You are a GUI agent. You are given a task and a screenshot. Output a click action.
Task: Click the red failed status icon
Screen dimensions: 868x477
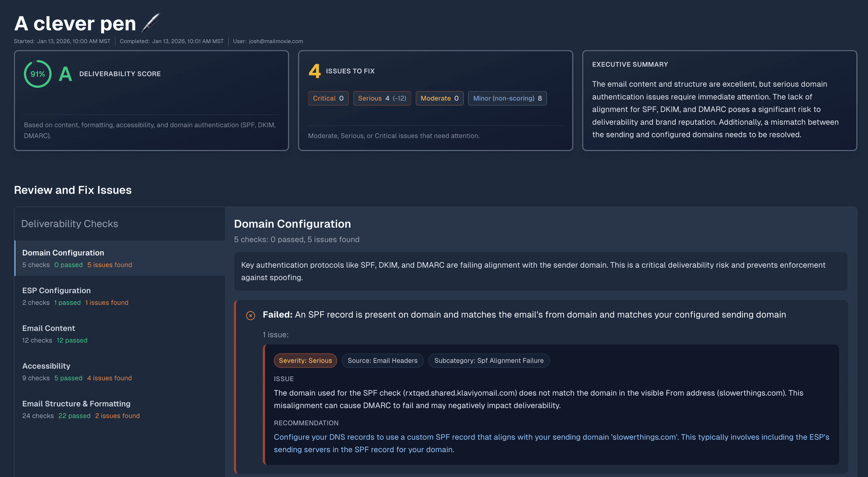[251, 315]
